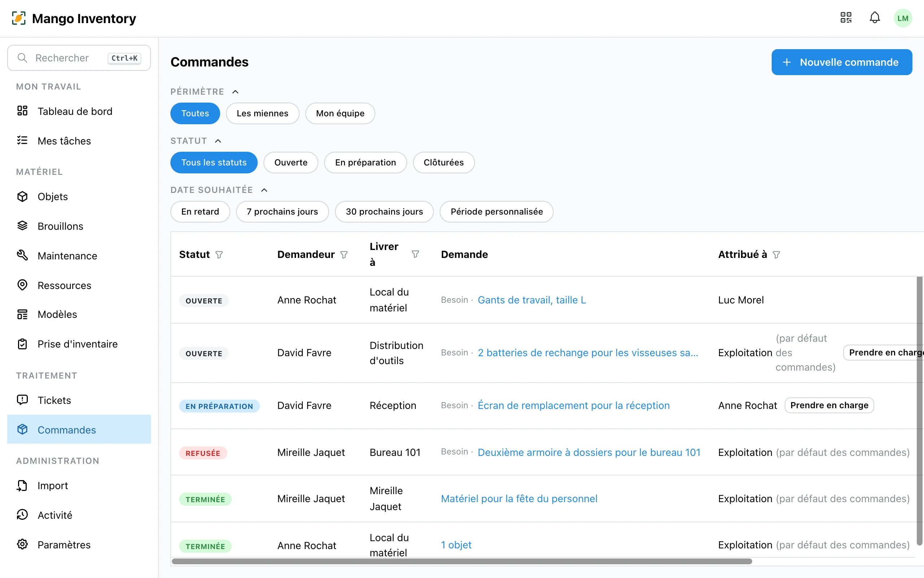Screen dimensions: 924x578
Task: Open the Commandes sidebar item
Action: (79, 429)
